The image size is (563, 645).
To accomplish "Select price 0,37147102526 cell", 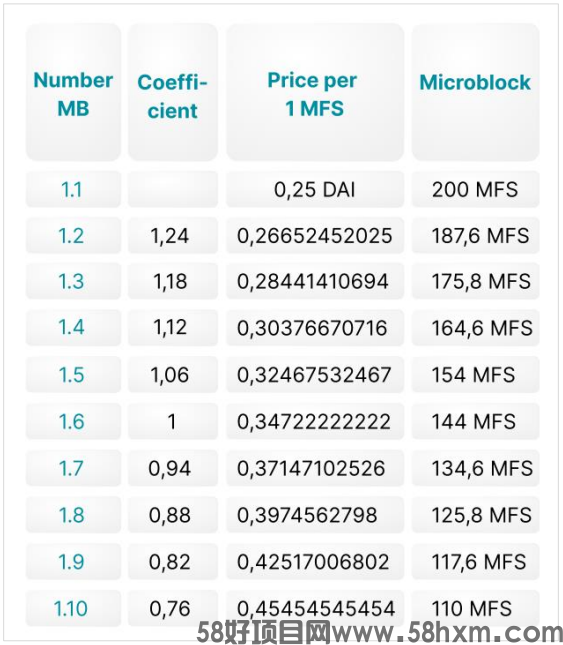I will point(315,468).
